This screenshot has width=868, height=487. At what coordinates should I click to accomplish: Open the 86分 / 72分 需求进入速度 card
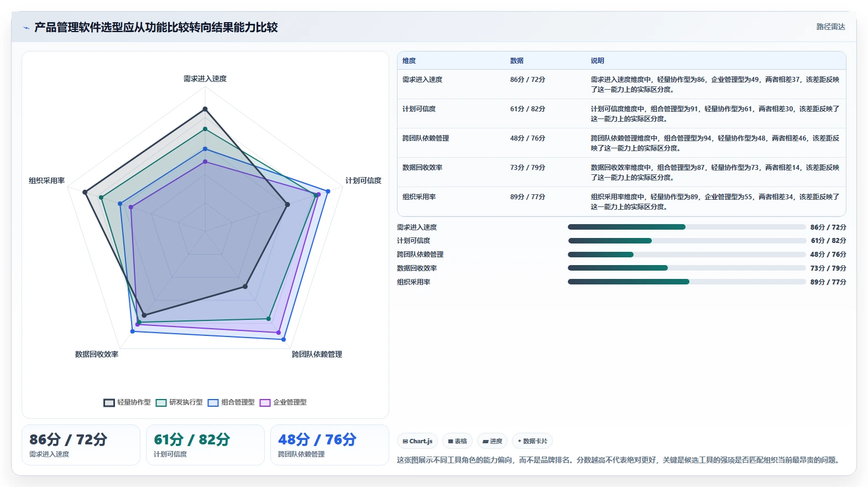81,445
